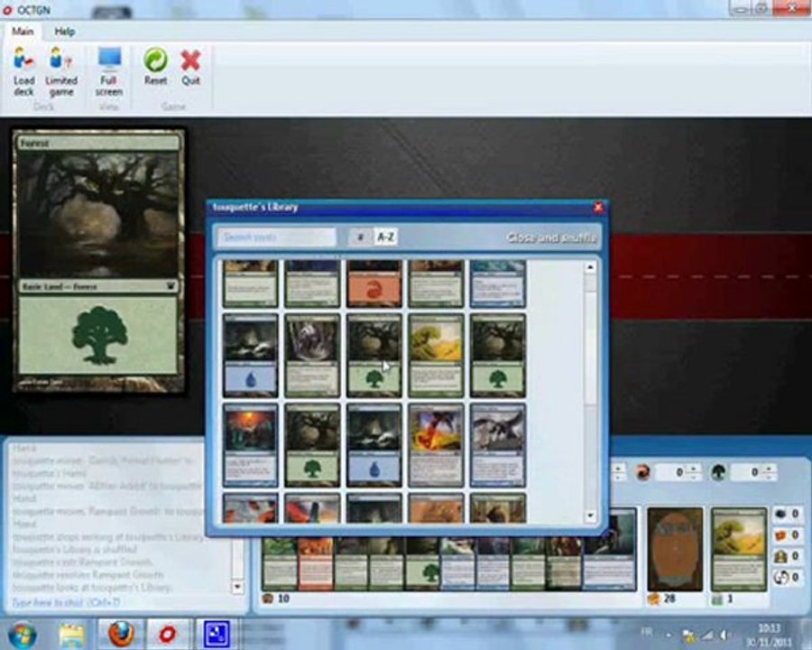Click the graveyard count icon labeled 1
Viewport: 812px width, 650px height.
click(717, 599)
